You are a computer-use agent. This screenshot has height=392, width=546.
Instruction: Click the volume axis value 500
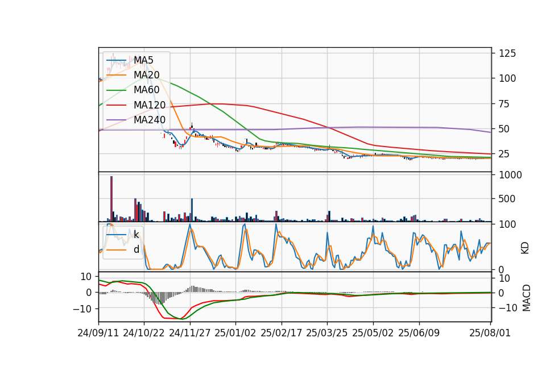(x=507, y=199)
